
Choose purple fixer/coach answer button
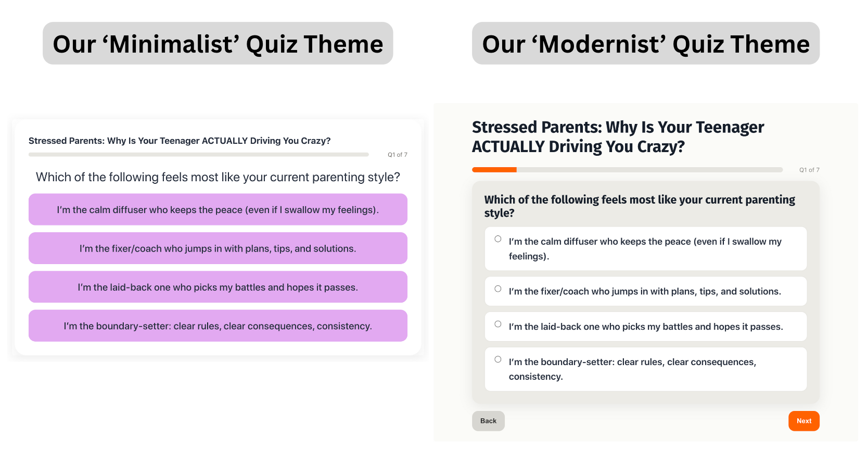coord(218,248)
